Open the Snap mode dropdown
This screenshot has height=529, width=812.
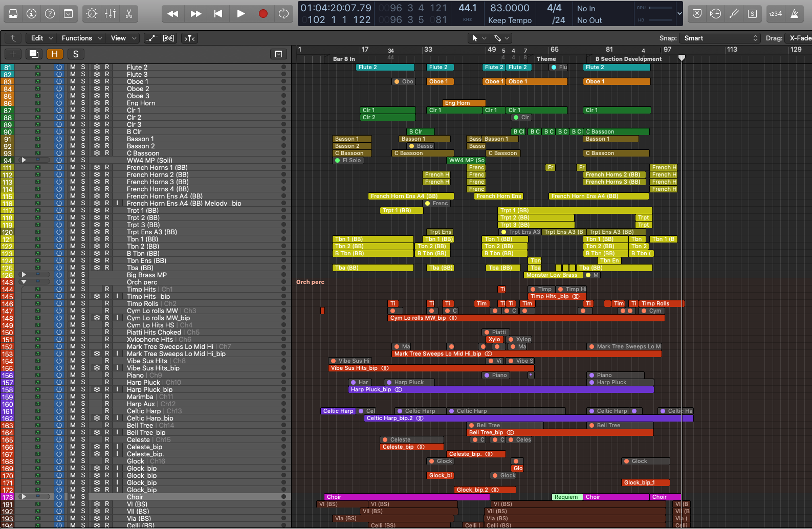tap(720, 38)
